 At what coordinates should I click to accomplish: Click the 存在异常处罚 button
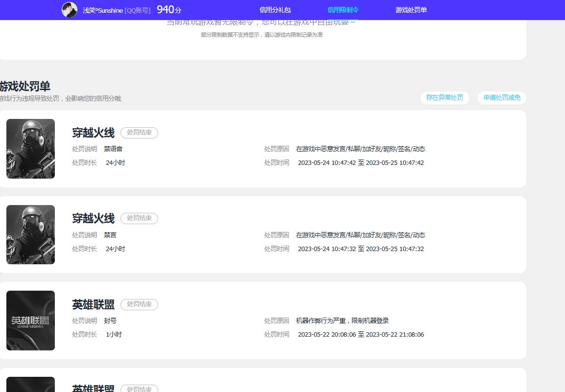click(445, 98)
